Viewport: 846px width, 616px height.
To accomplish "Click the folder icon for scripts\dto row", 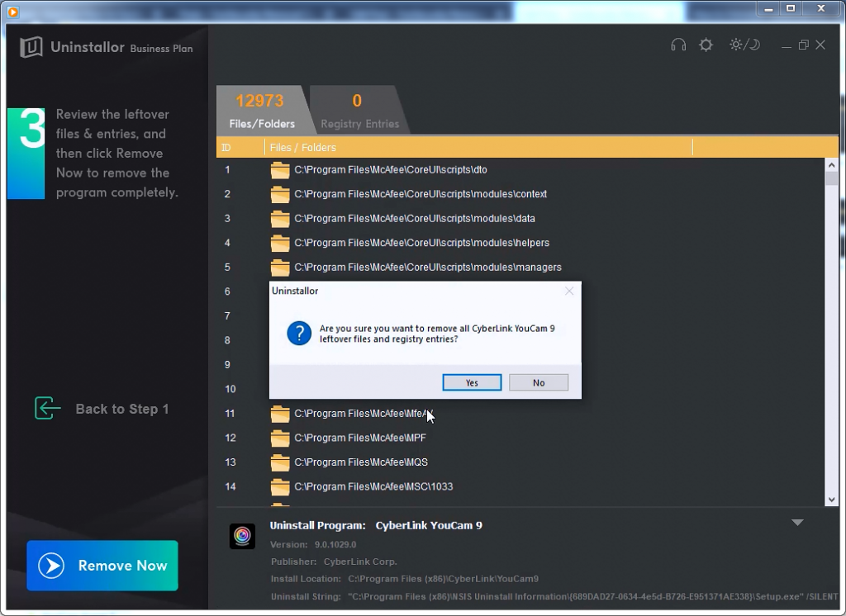I will coord(280,170).
